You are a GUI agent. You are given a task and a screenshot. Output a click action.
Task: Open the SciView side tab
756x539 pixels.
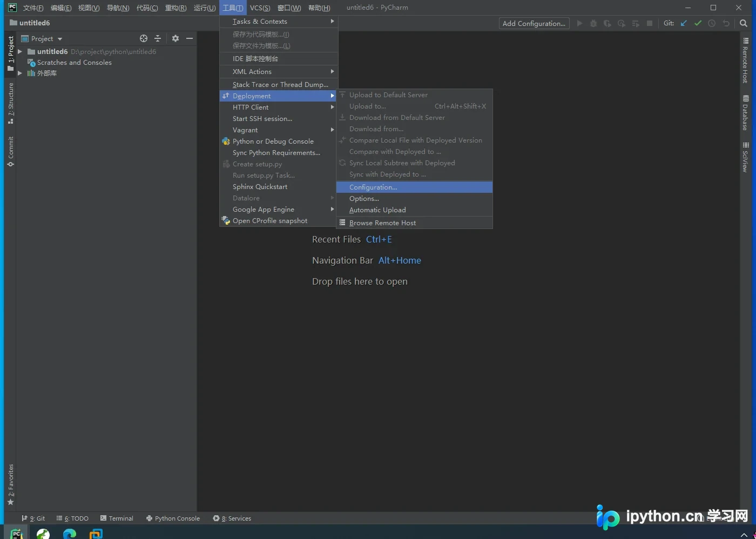(x=745, y=157)
